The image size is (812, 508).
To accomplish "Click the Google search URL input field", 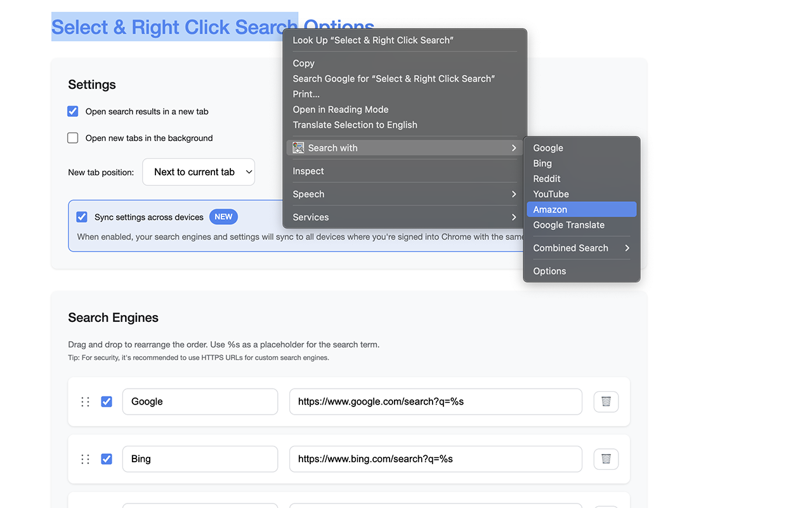I will coord(435,401).
